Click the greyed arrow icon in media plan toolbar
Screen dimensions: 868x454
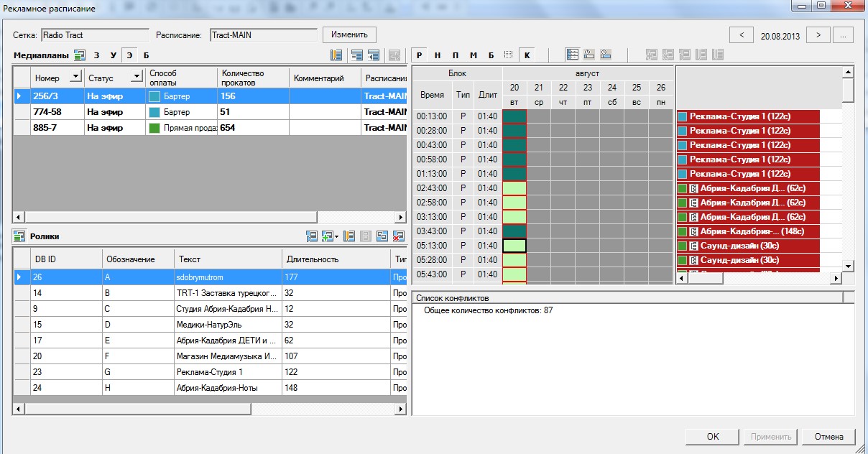point(394,55)
